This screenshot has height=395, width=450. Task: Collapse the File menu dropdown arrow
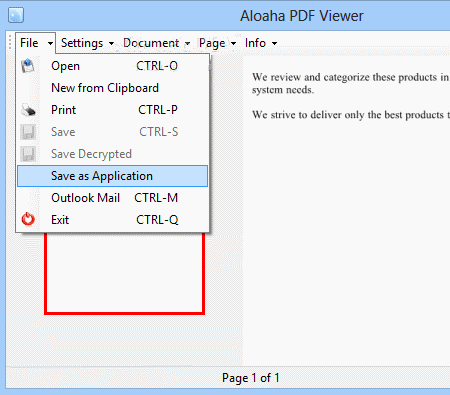pyautogui.click(x=50, y=43)
